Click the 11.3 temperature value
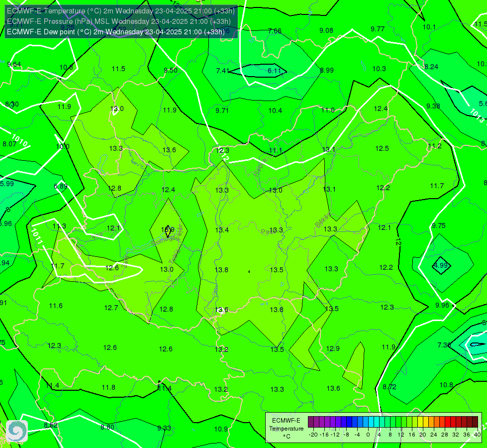 click(x=59, y=226)
